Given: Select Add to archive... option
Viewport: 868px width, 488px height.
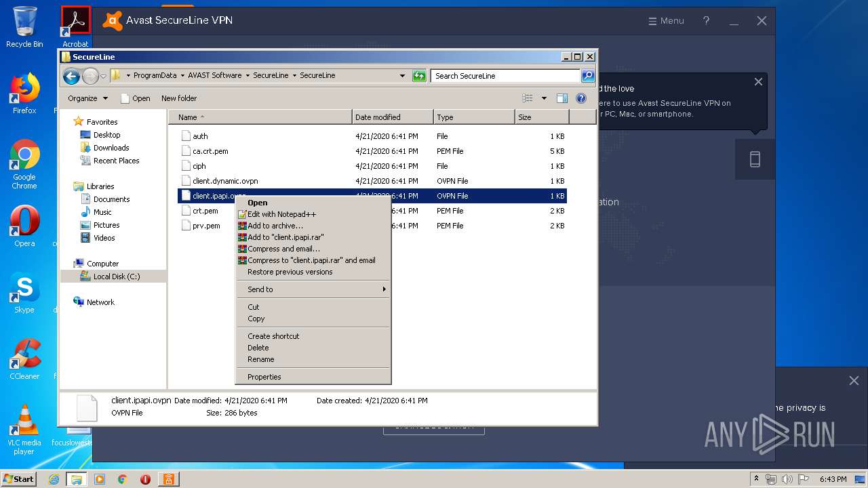Looking at the screenshot, I should click(x=313, y=226).
